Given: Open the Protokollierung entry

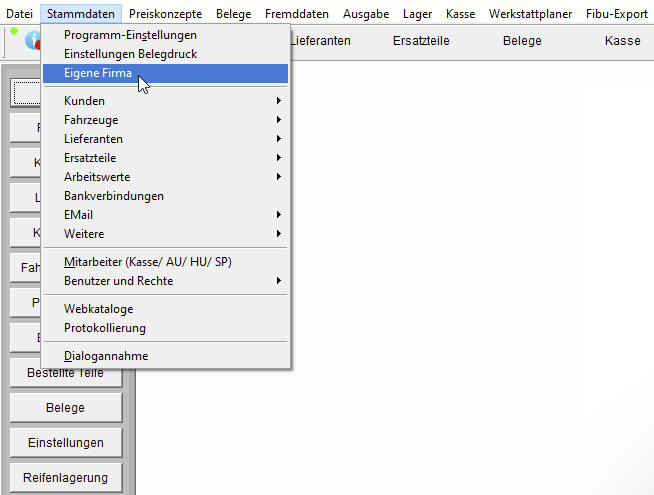Looking at the screenshot, I should pos(165,328).
